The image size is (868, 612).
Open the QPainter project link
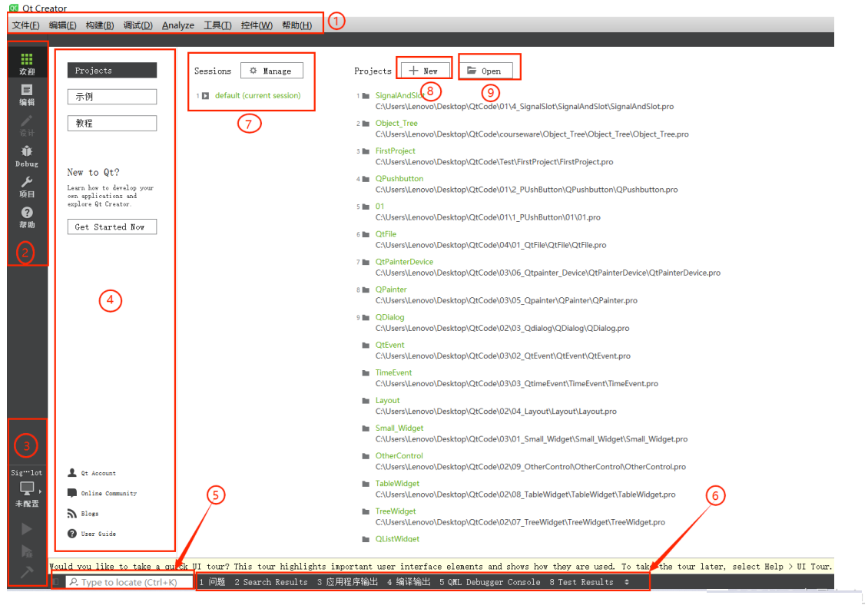tap(391, 289)
